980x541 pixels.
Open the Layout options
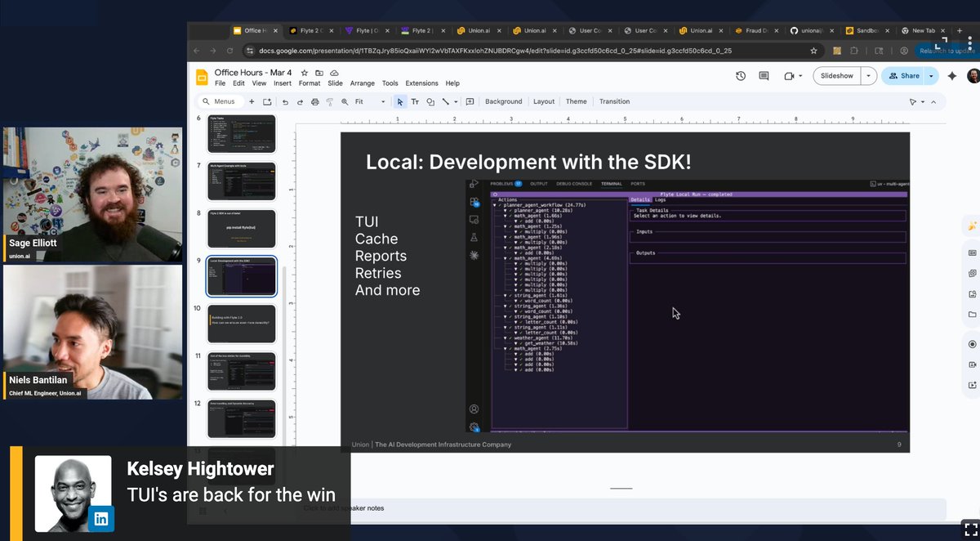click(544, 101)
